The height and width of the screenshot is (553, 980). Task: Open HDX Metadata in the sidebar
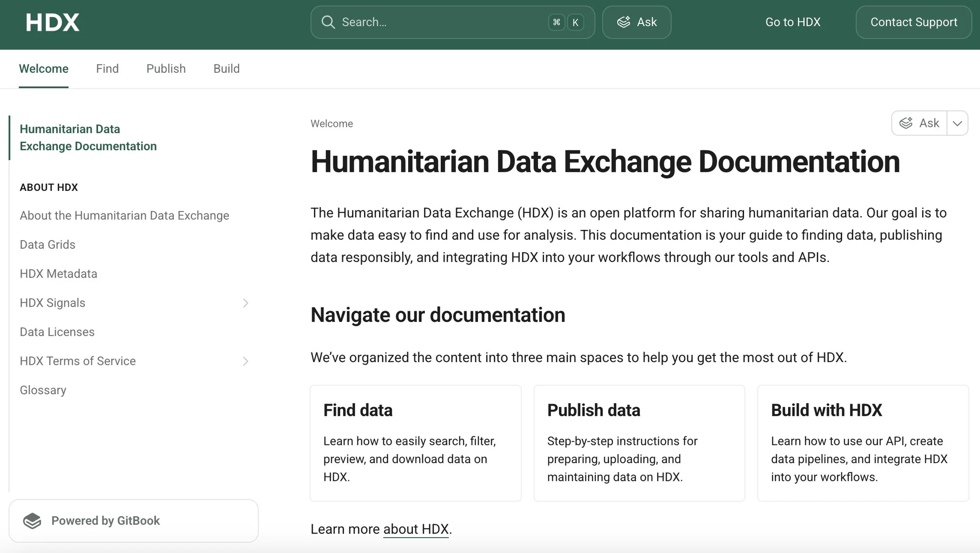tap(58, 274)
